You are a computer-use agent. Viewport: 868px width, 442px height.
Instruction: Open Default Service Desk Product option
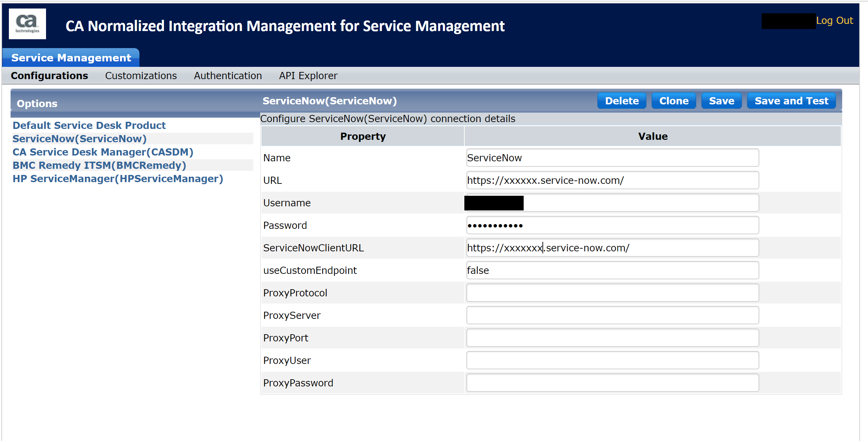[89, 126]
